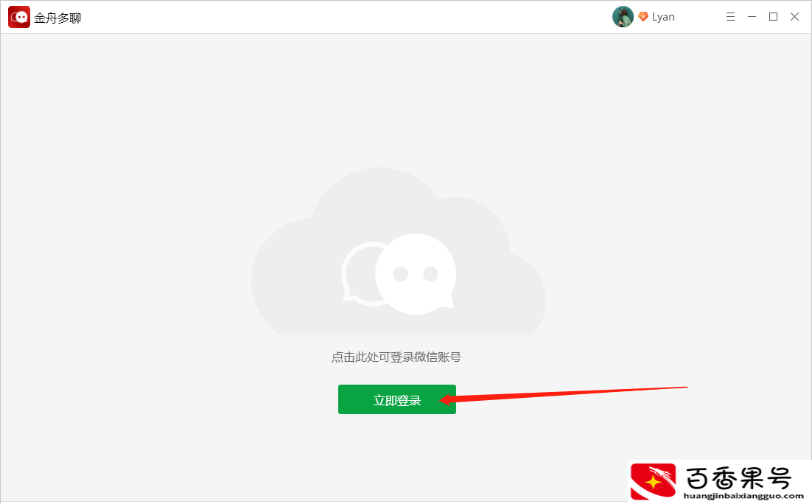Click the orange VIP diamond badge
The width and height of the screenshot is (812, 504).
point(643,16)
